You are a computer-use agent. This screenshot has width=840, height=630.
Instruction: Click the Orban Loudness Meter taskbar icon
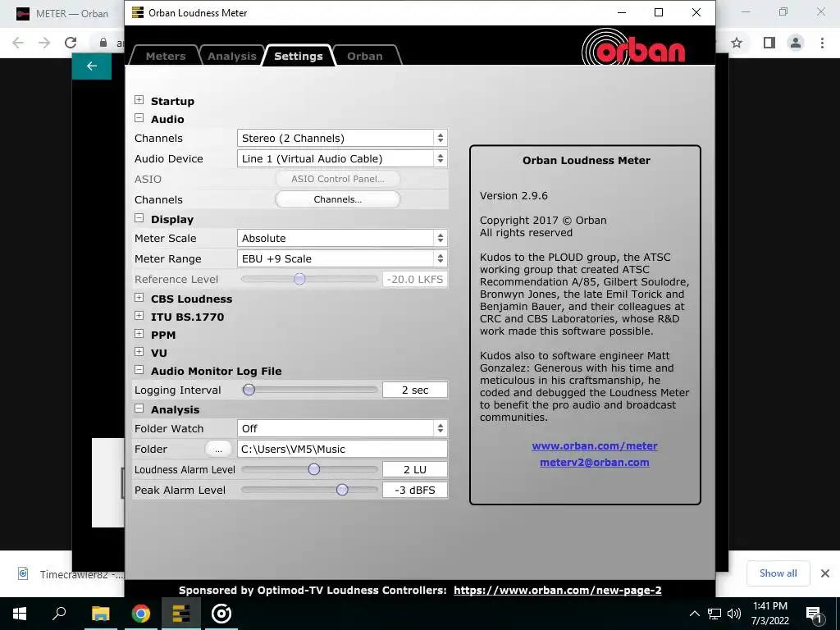181,614
